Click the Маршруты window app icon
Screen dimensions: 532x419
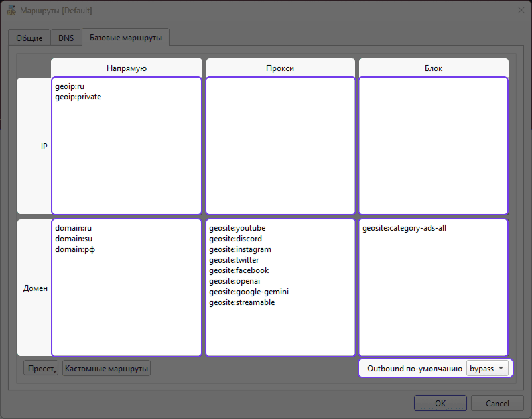pos(11,11)
